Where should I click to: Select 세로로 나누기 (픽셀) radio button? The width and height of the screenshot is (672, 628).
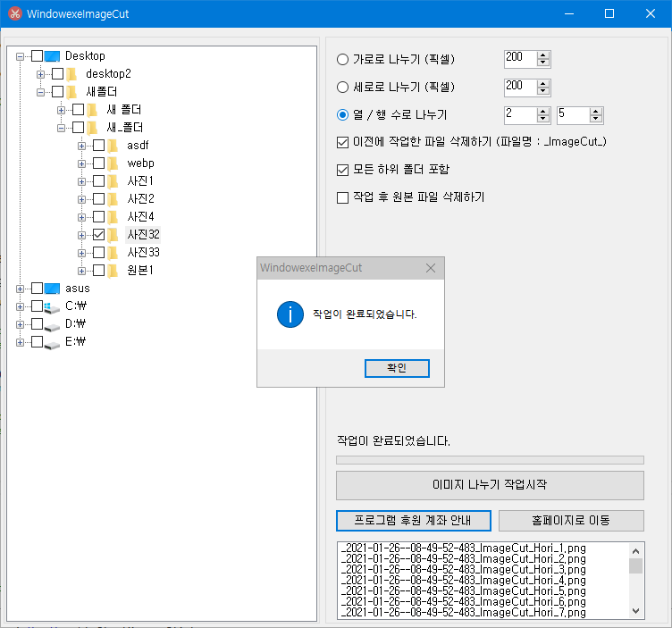[x=342, y=87]
